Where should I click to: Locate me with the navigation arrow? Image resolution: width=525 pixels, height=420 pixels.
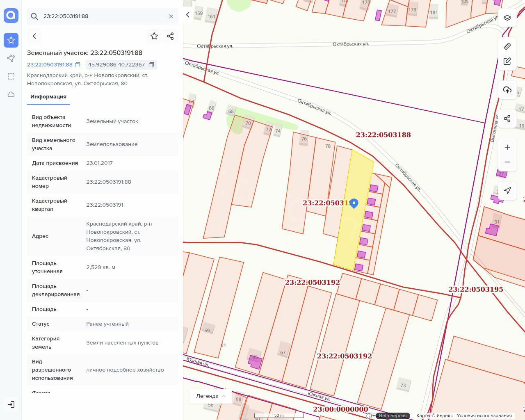507,190
